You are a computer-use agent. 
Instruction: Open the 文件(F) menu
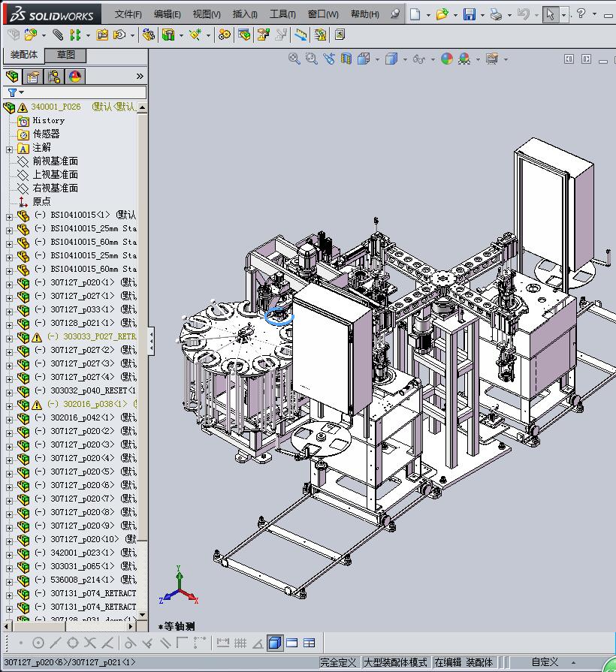pyautogui.click(x=128, y=14)
